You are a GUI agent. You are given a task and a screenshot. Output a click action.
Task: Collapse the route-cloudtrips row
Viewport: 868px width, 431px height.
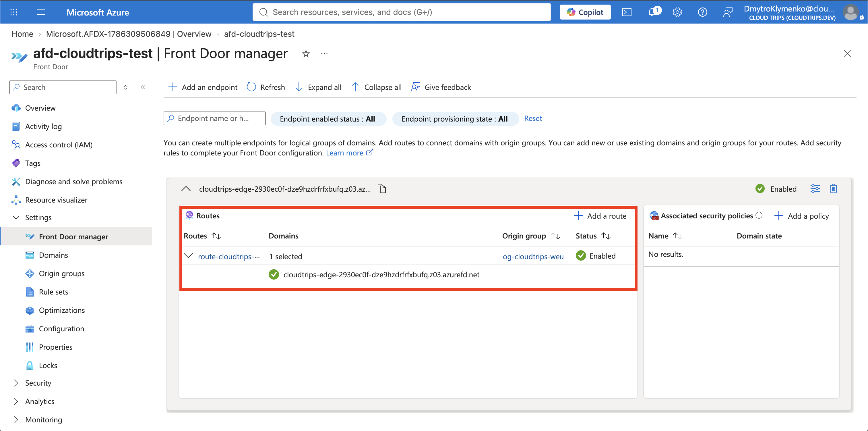188,256
